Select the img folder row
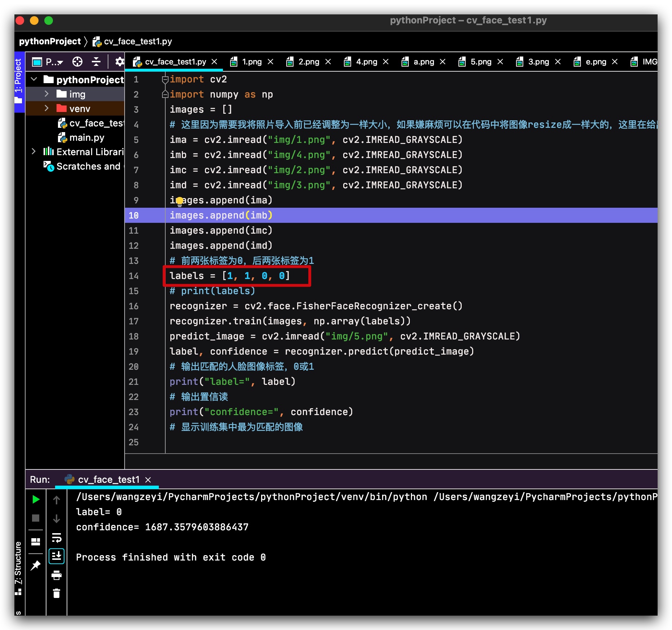The width and height of the screenshot is (672, 630). click(x=75, y=94)
